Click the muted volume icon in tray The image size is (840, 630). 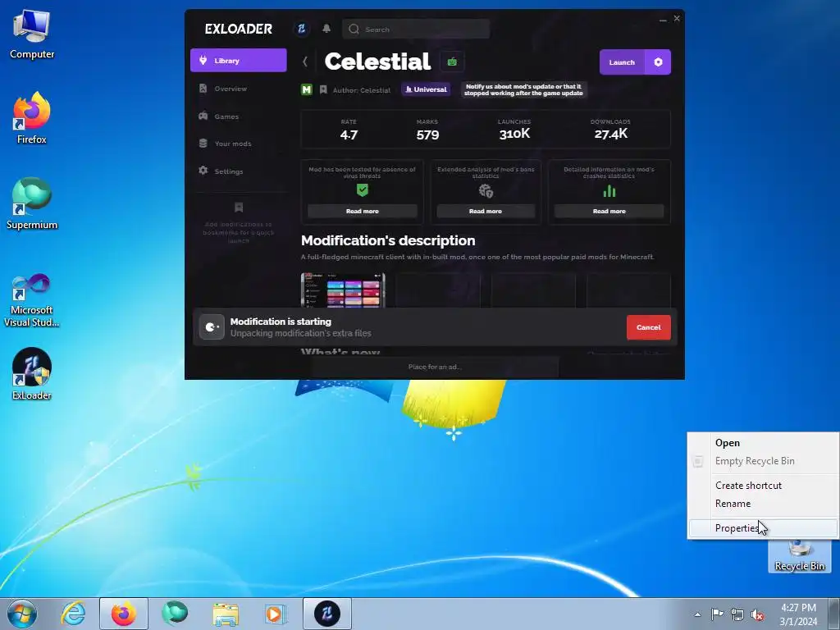pyautogui.click(x=757, y=614)
